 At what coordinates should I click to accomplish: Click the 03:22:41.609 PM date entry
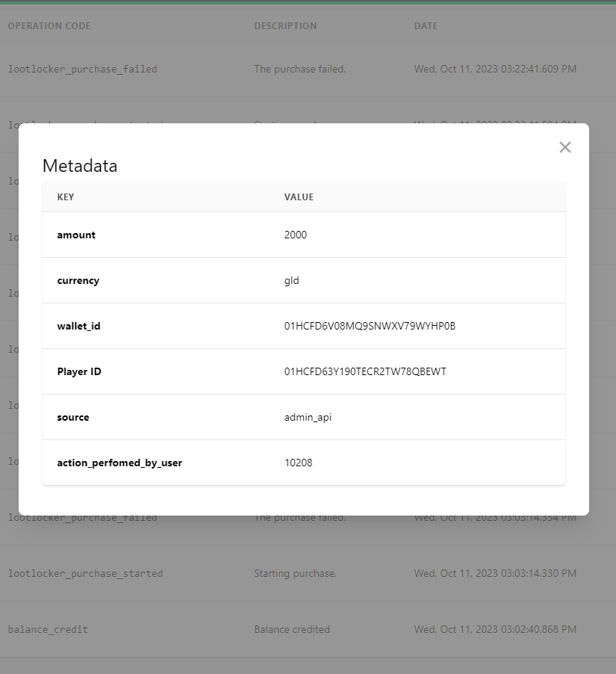(x=495, y=69)
